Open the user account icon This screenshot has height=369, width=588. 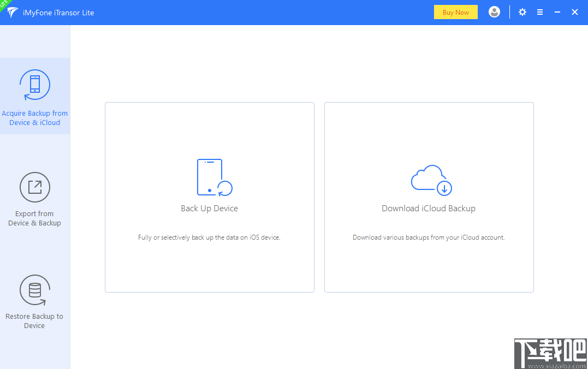point(494,11)
